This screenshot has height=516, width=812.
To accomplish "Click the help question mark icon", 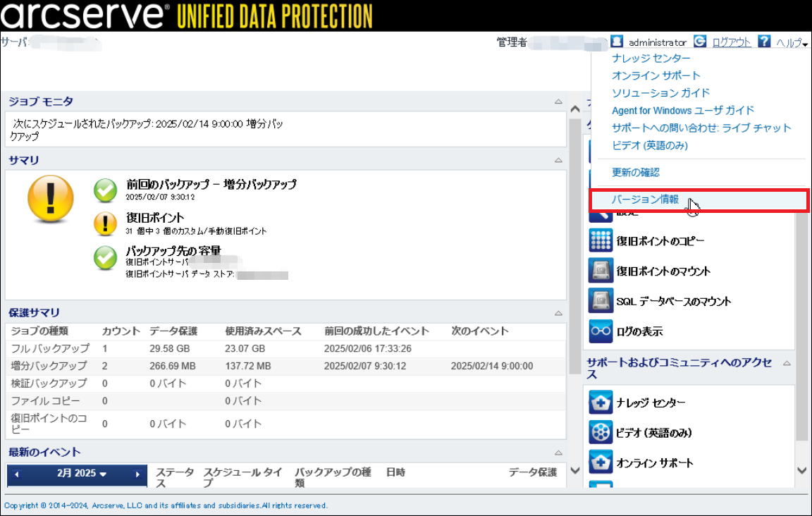I will [764, 41].
